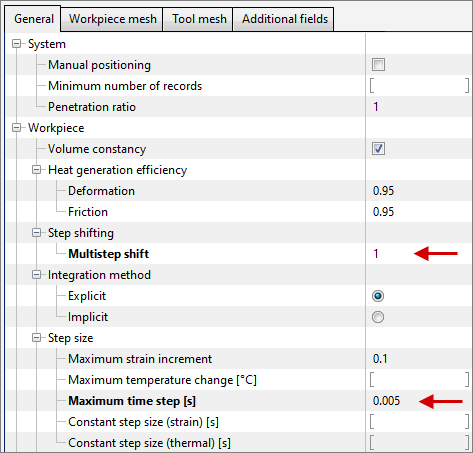This screenshot has height=453, width=473.
Task: Select the Maximum strain increment value 0.1
Action: click(380, 359)
